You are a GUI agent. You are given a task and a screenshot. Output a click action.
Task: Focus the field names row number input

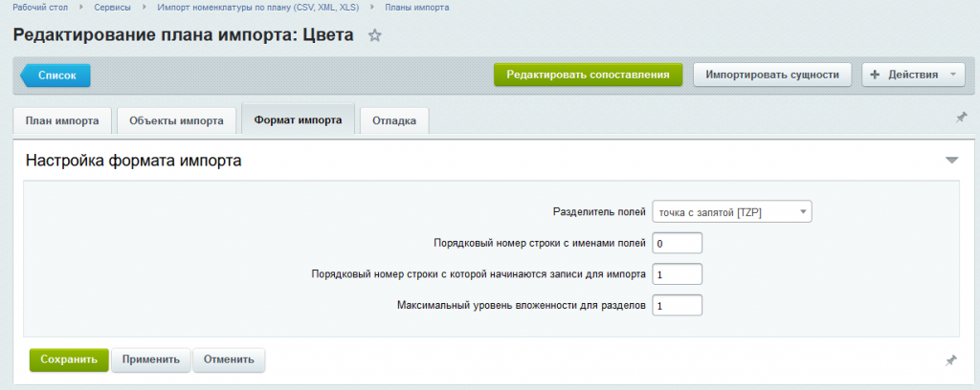(x=677, y=244)
